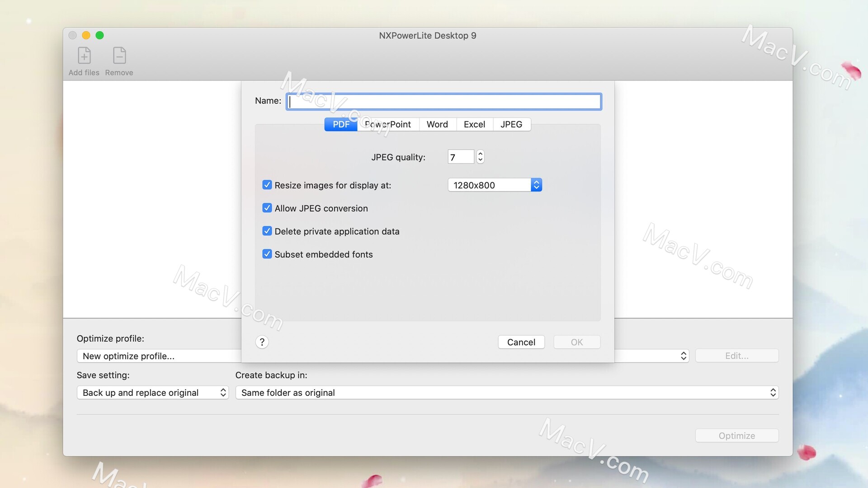The width and height of the screenshot is (868, 488).
Task: Click the profile Name input field
Action: pos(443,100)
